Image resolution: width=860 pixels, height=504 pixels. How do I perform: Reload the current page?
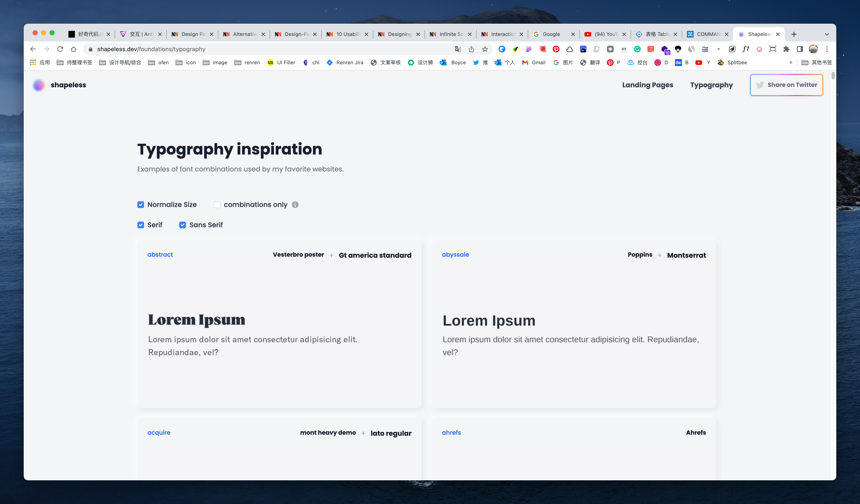coord(60,49)
